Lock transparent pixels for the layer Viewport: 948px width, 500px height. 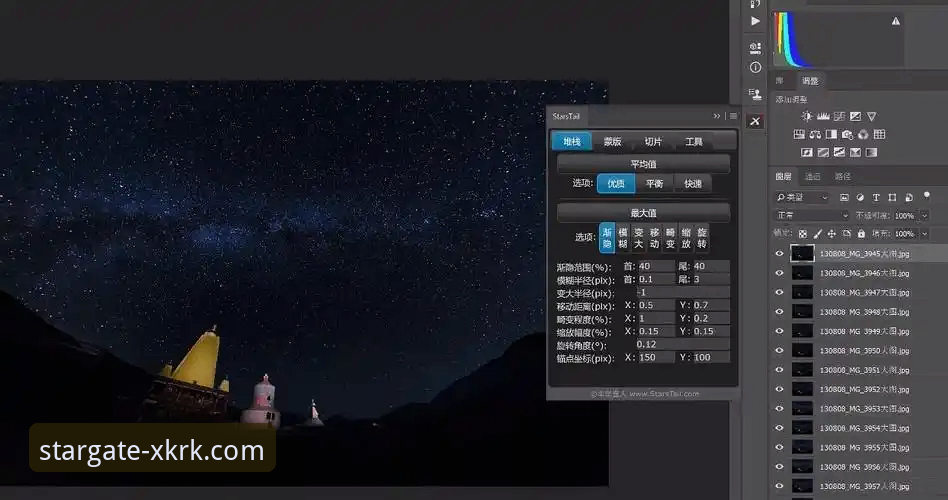[x=802, y=233]
